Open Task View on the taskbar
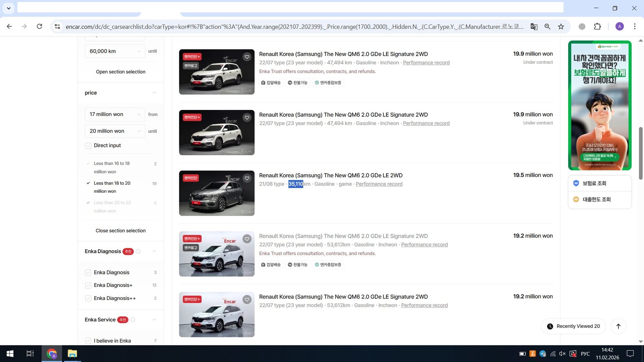Screen dimensions: 644x362 pyautogui.click(x=30, y=354)
